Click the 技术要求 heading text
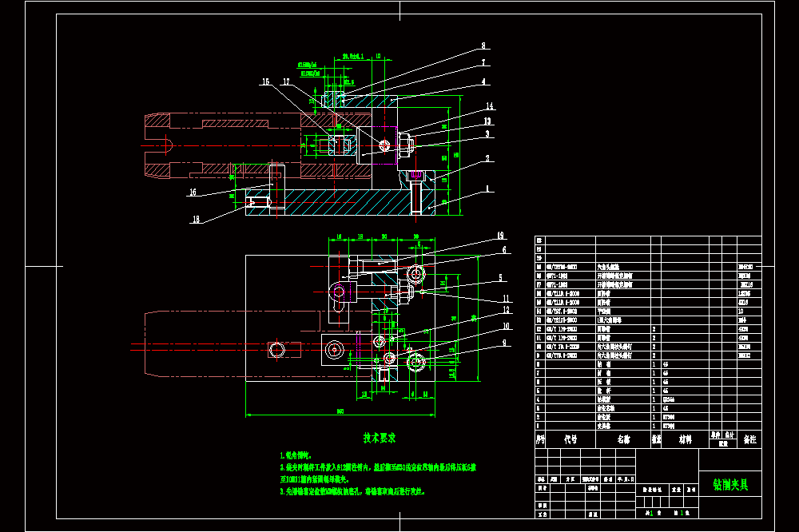This screenshot has width=799, height=532. click(379, 439)
